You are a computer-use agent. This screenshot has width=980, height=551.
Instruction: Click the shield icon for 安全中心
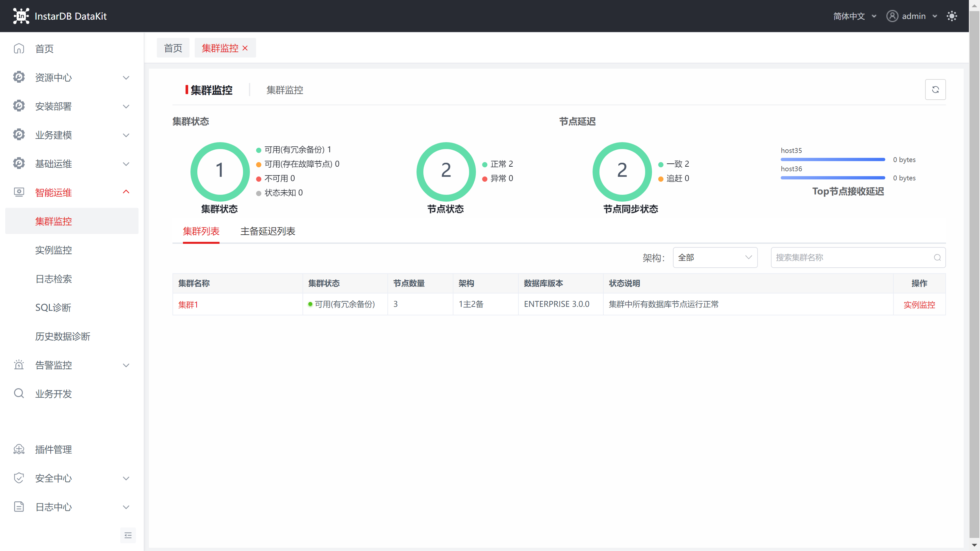[19, 478]
